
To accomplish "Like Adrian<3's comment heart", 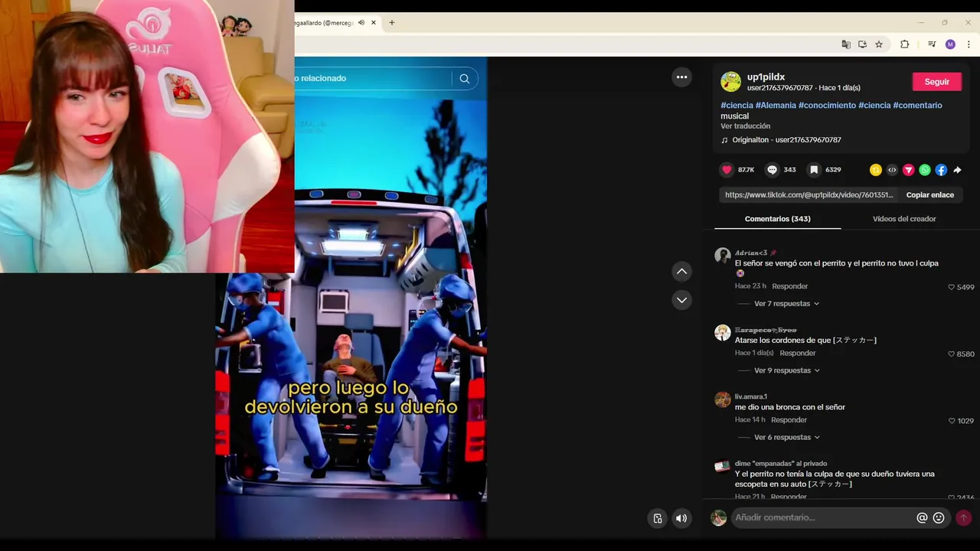I will pos(952,287).
